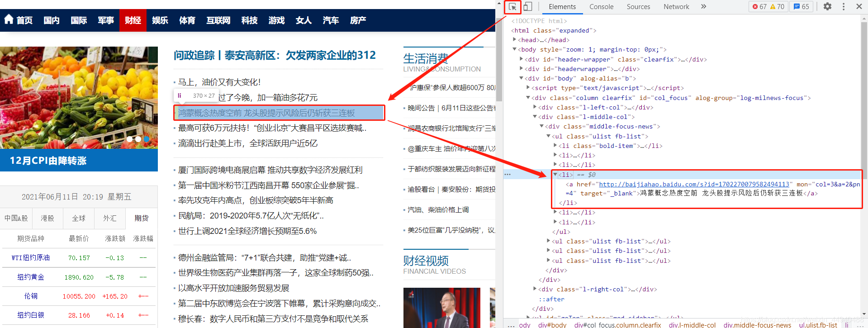The width and height of the screenshot is (868, 328).
Task: Toggle the device toolbar icon
Action: pyautogui.click(x=527, y=7)
